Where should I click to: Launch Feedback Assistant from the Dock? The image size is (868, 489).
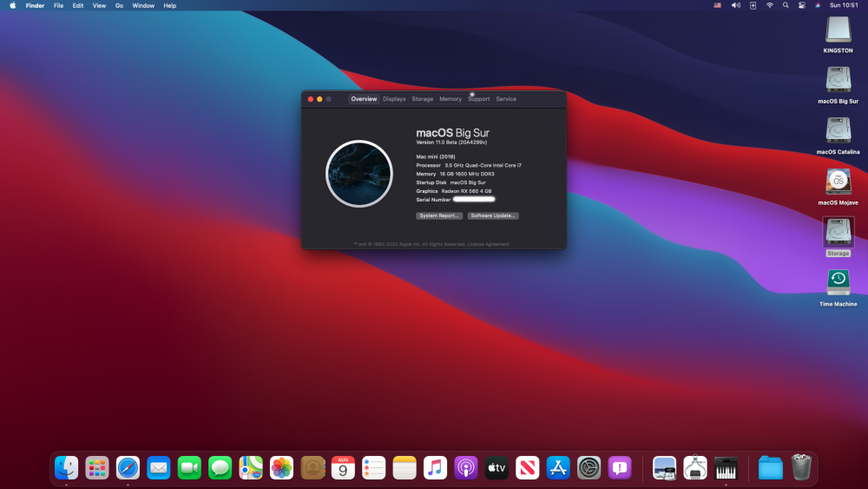620,468
